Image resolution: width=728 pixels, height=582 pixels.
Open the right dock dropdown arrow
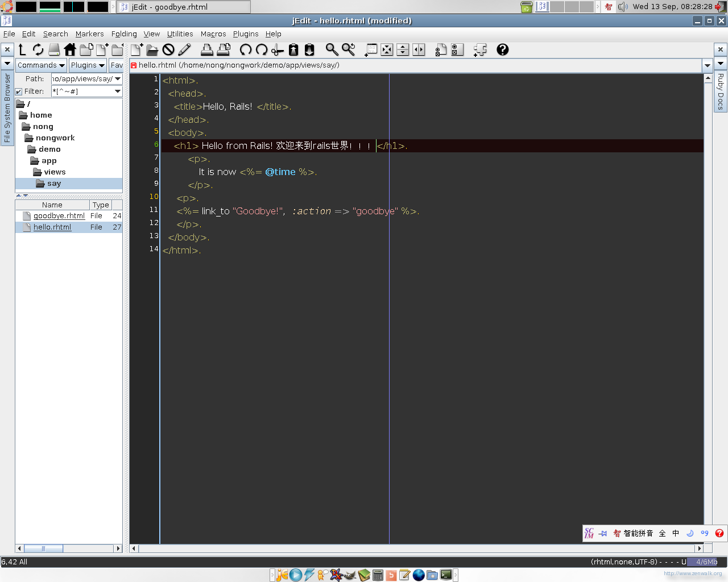pyautogui.click(x=721, y=64)
